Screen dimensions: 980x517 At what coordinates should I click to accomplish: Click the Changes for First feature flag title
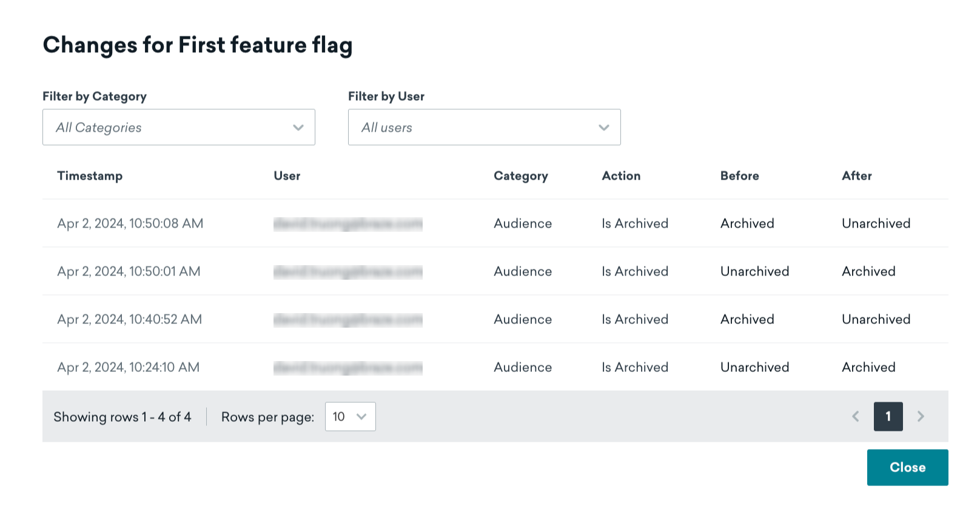(x=198, y=46)
